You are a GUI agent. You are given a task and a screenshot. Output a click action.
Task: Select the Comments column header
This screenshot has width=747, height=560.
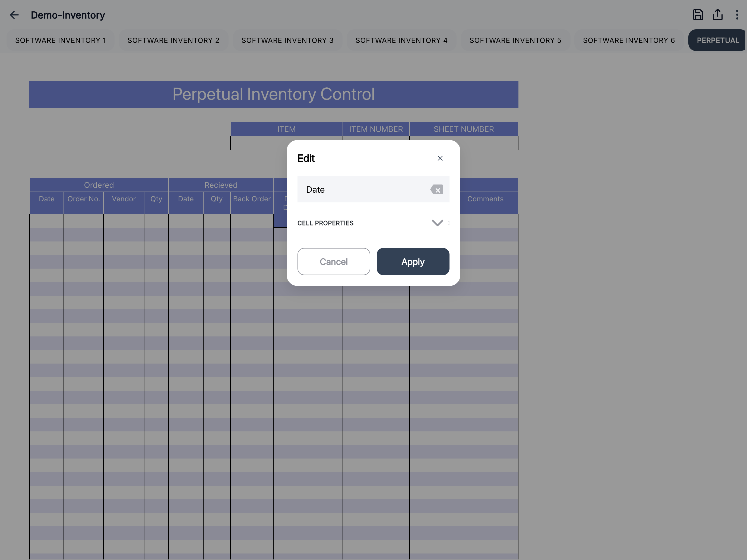[x=485, y=203]
